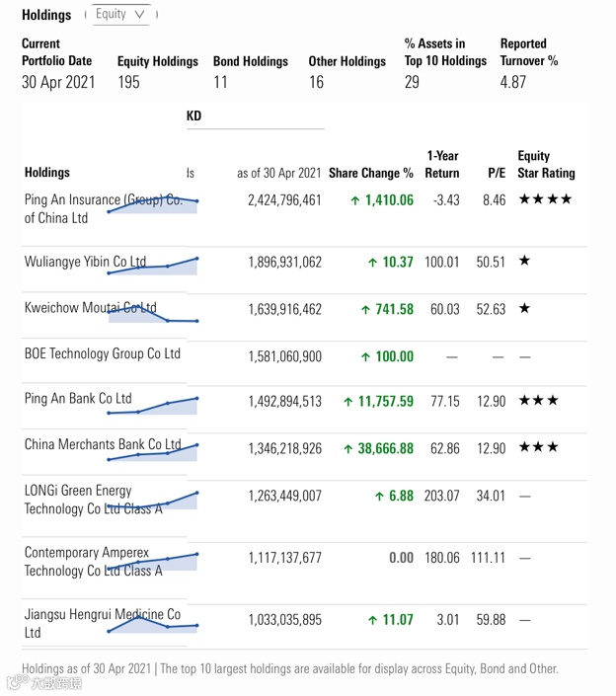Screen dimensions: 616x696
Task: Click the portfolio date value 30 Apr 2021
Action: pyautogui.click(x=58, y=82)
